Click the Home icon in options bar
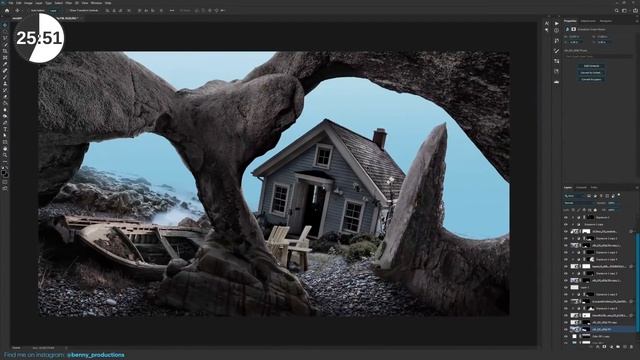The height and width of the screenshot is (360, 640). click(x=7, y=11)
